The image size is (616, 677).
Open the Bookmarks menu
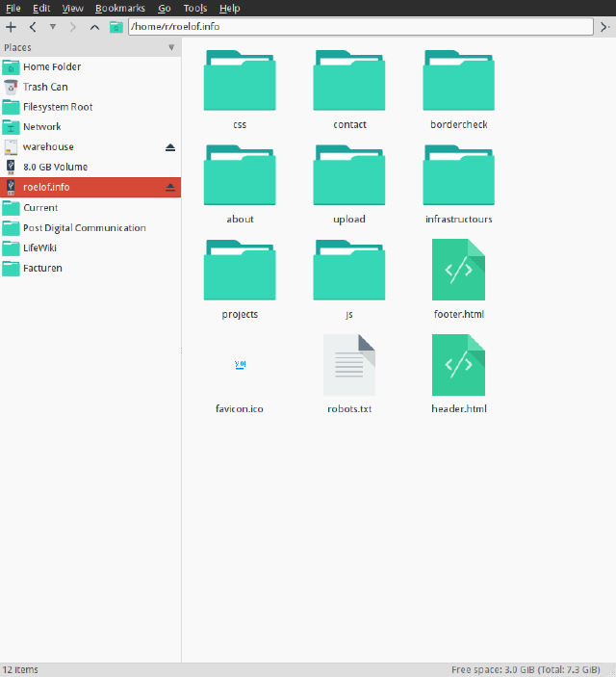click(x=120, y=9)
